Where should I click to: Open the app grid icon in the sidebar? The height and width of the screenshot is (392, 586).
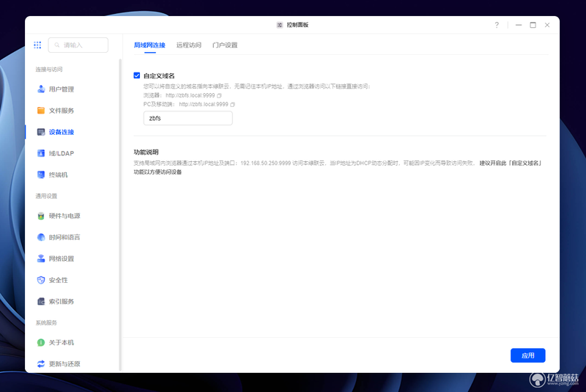[x=37, y=45]
